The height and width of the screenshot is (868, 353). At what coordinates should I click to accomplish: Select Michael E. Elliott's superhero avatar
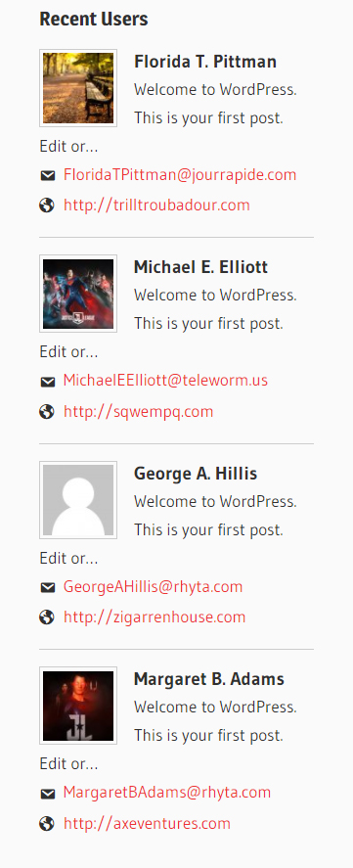pos(78,294)
